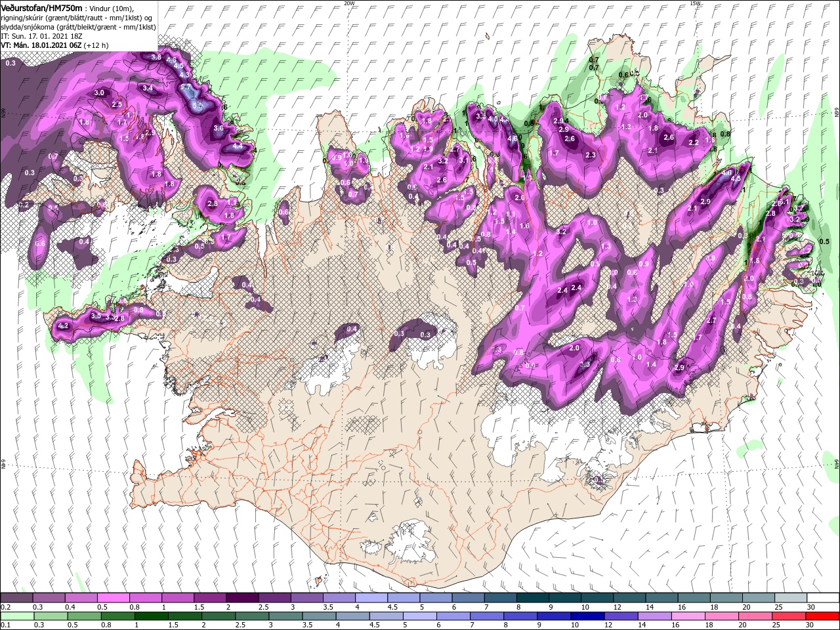Click the 'rigning/skúrir' rain legend description line

click(x=77, y=17)
